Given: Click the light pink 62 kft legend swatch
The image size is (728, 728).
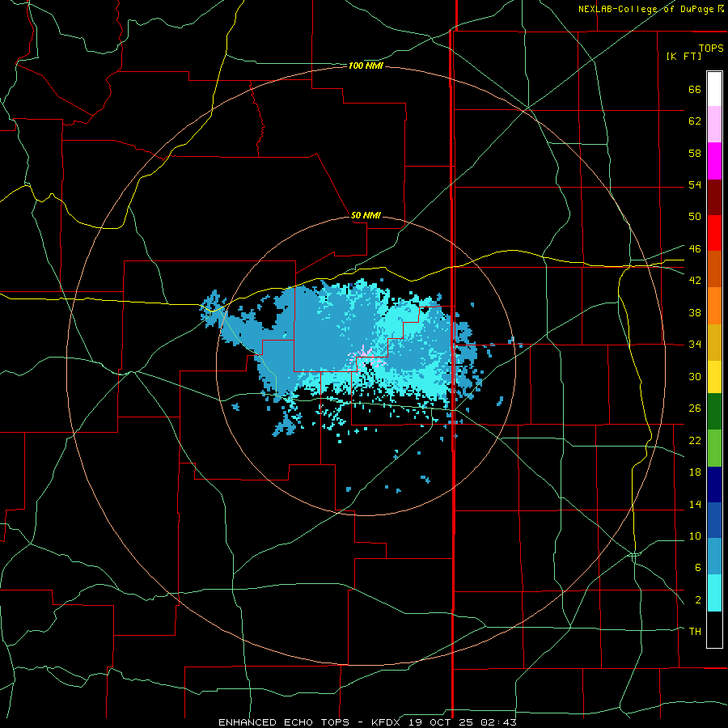Looking at the screenshot, I should coord(714,125).
